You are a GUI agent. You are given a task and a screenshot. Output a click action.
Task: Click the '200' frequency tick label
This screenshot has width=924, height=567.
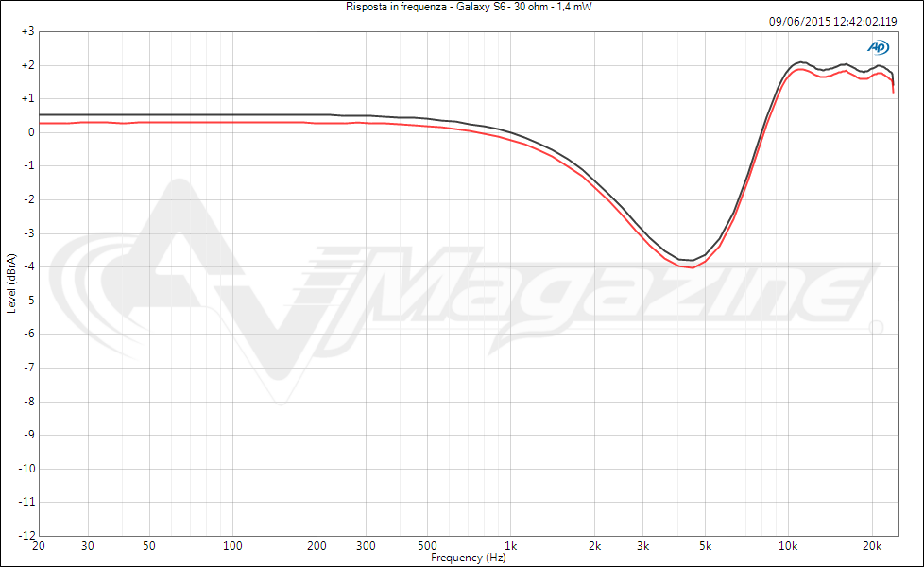[317, 546]
